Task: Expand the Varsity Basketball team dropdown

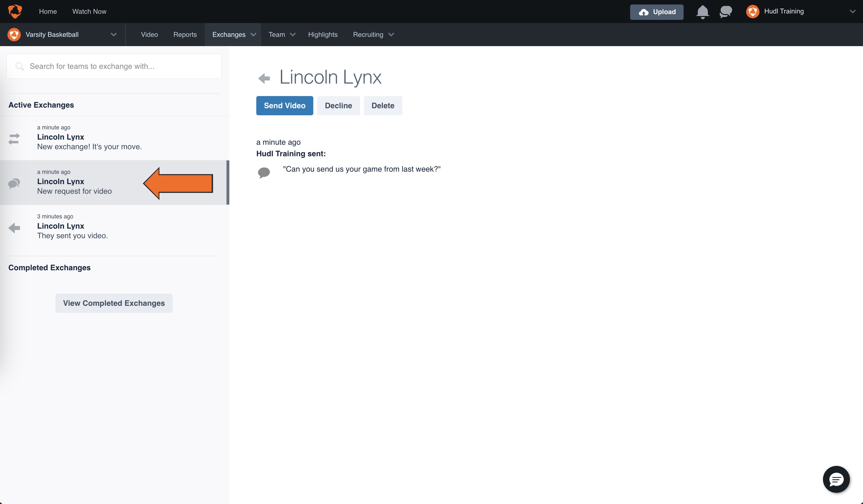Action: (114, 35)
